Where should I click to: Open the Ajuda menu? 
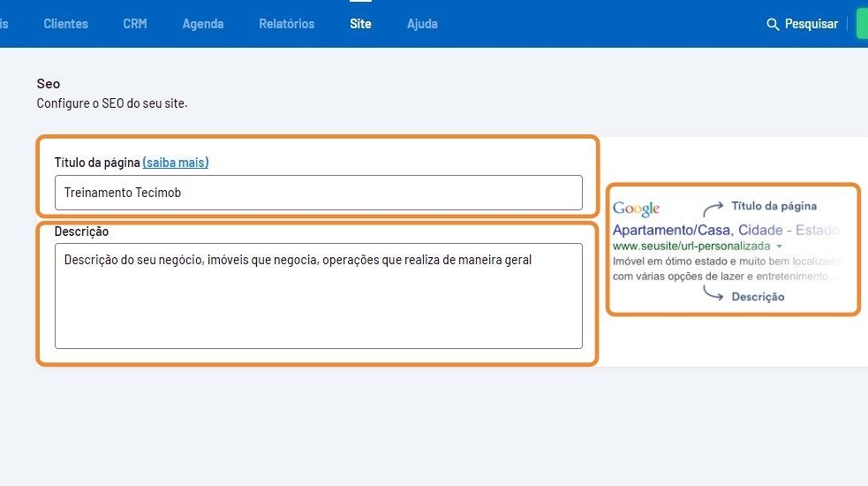pos(422,24)
